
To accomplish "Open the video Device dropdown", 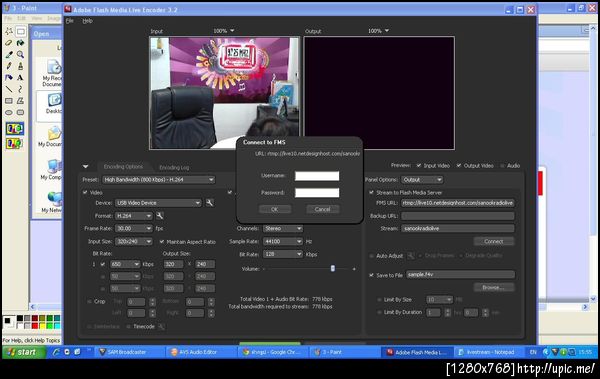I will pos(158,203).
